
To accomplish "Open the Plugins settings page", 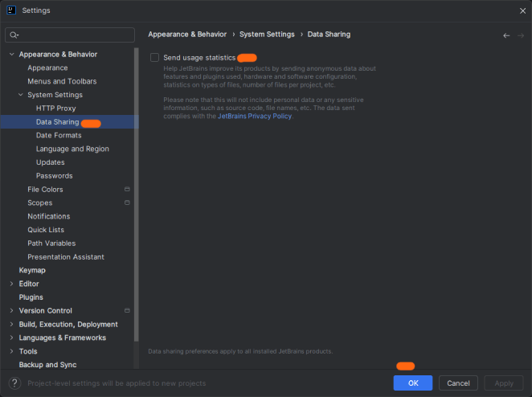I will click(x=31, y=297).
